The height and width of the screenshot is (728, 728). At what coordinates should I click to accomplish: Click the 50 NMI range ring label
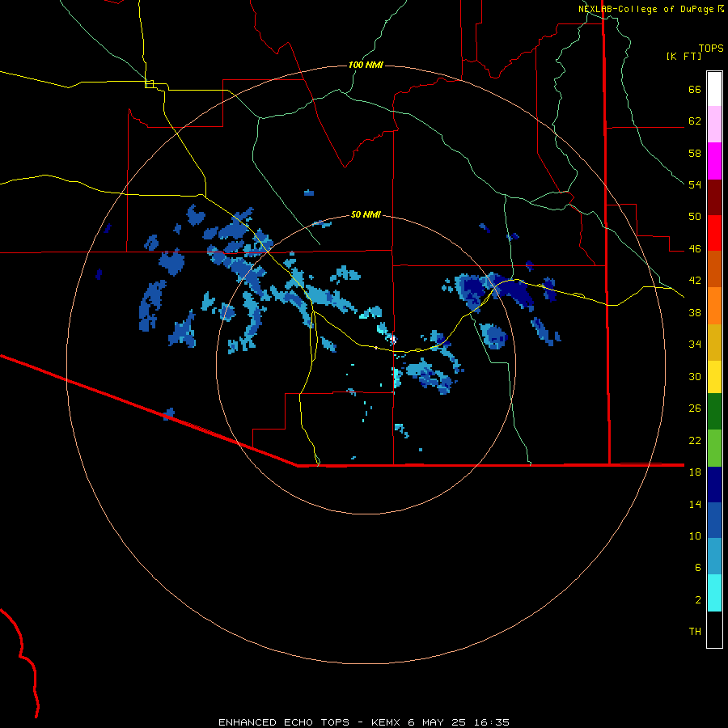click(x=366, y=214)
